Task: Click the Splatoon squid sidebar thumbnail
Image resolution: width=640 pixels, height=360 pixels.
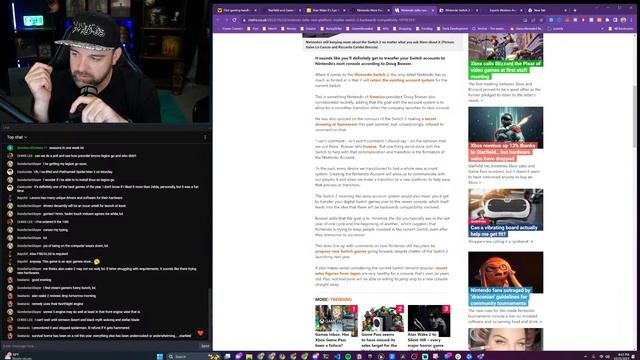Action: (505, 272)
